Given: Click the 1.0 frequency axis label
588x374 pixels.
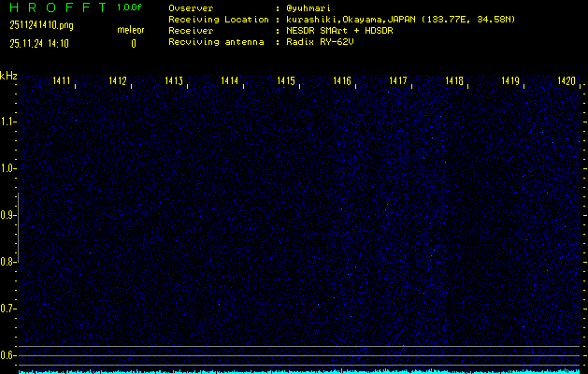Looking at the screenshot, I should pyautogui.click(x=8, y=168).
